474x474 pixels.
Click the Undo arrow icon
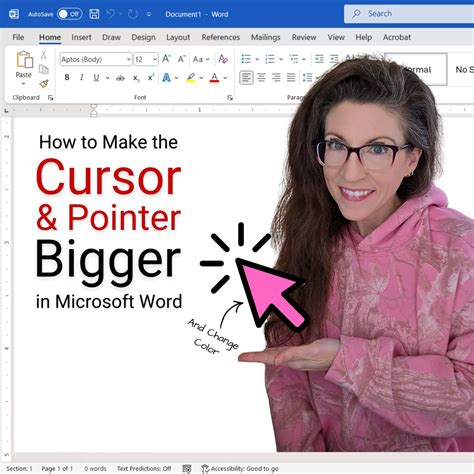[110, 14]
